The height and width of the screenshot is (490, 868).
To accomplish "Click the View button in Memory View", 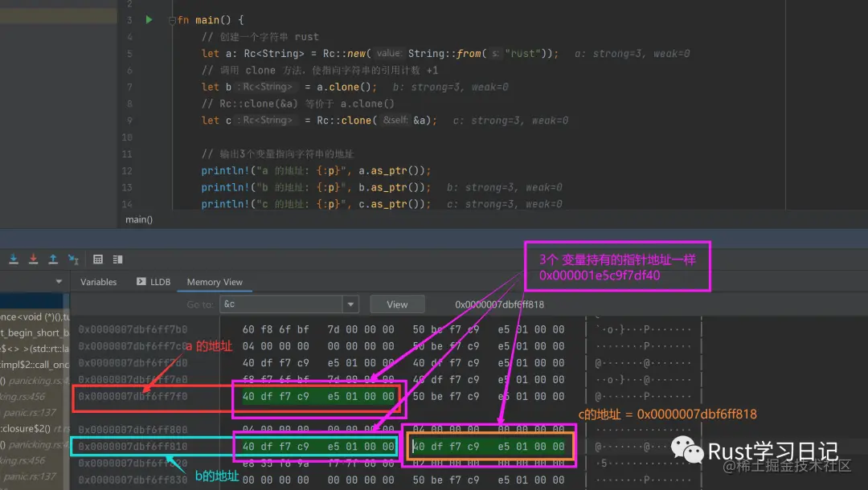I will click(x=397, y=304).
